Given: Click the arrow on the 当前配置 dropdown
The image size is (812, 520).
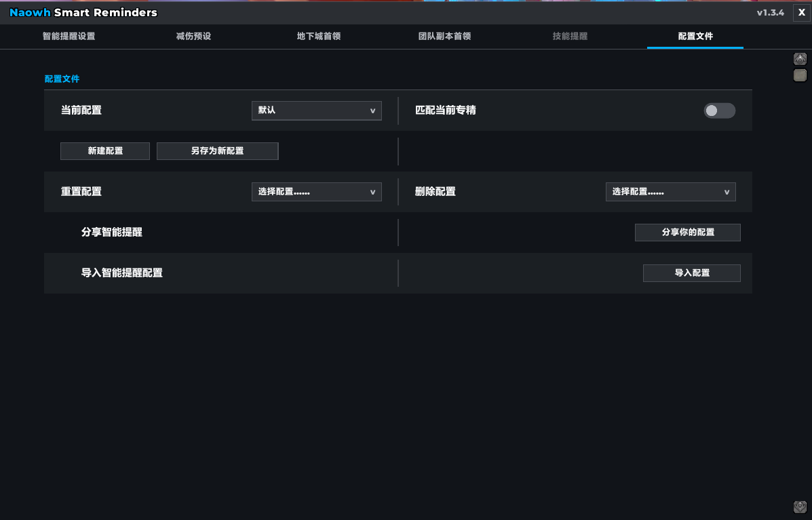Looking at the screenshot, I should tap(372, 111).
